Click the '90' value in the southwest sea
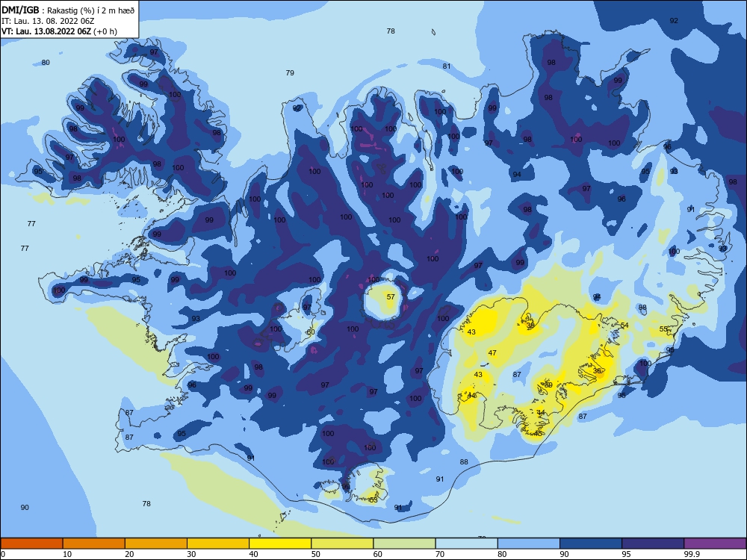This screenshot has height=560, width=747. 25,508
